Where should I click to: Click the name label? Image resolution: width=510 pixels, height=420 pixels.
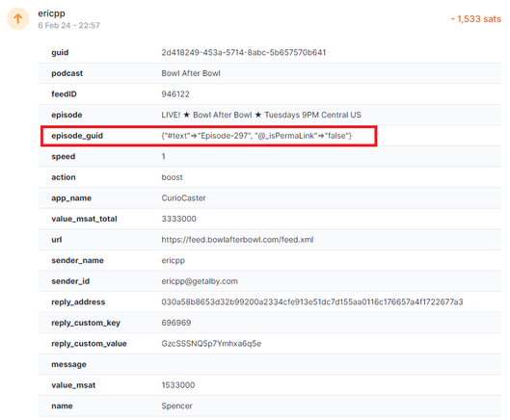62,407
